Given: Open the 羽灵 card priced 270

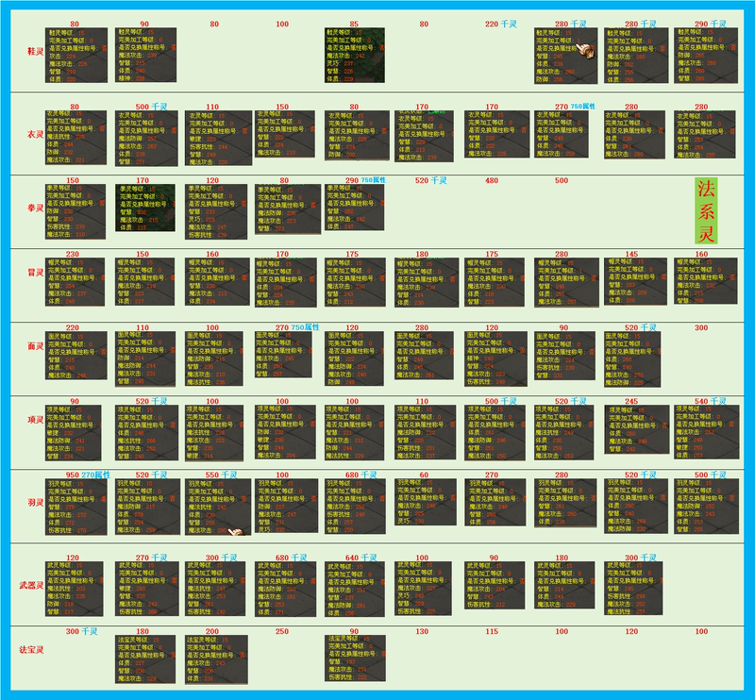Looking at the screenshot, I should (x=496, y=502).
